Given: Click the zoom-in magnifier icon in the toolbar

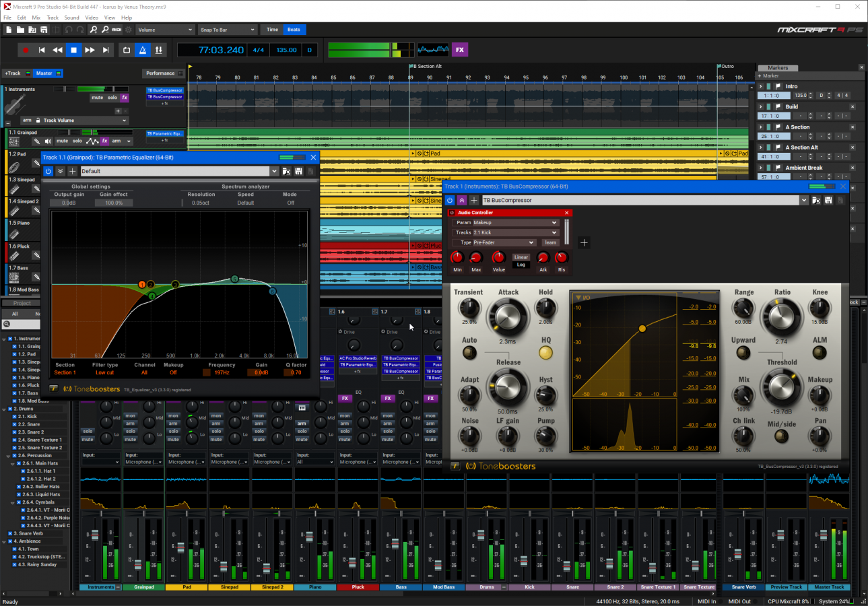Looking at the screenshot, I should coord(94,29).
